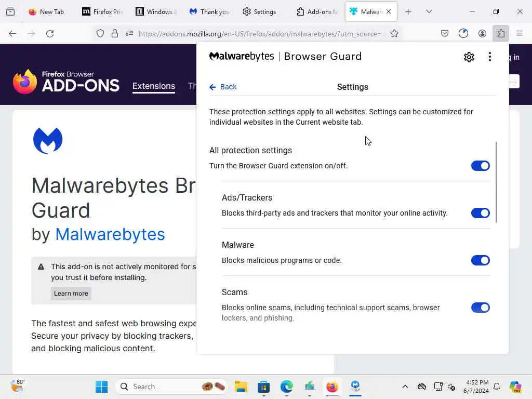Open Microsoft Store from taskbar
532x399 pixels.
[x=263, y=387]
